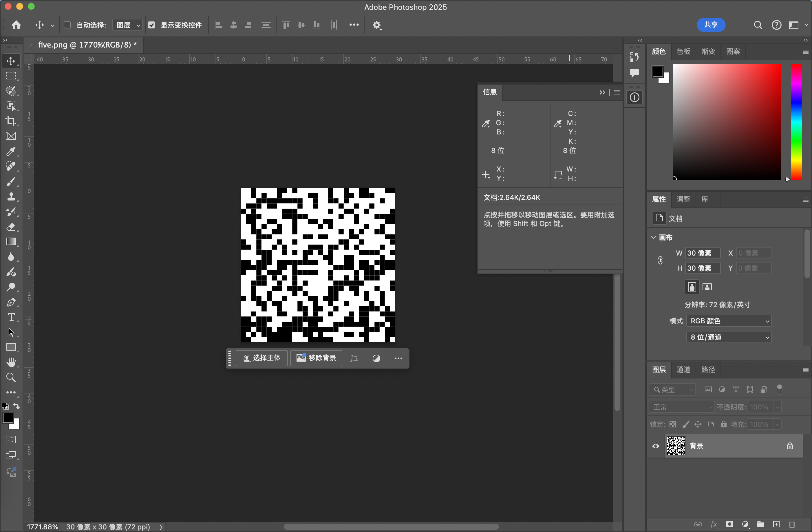Open more options in contextual task bar

(x=398, y=358)
